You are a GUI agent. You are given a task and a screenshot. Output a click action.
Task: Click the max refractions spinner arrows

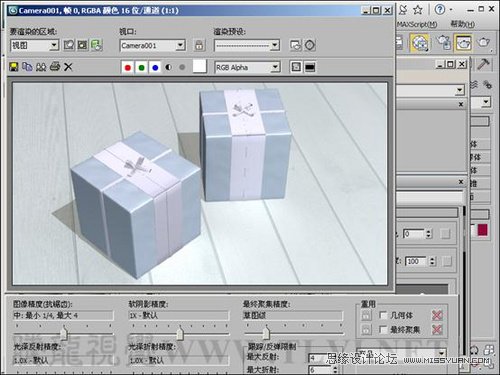click(335, 370)
